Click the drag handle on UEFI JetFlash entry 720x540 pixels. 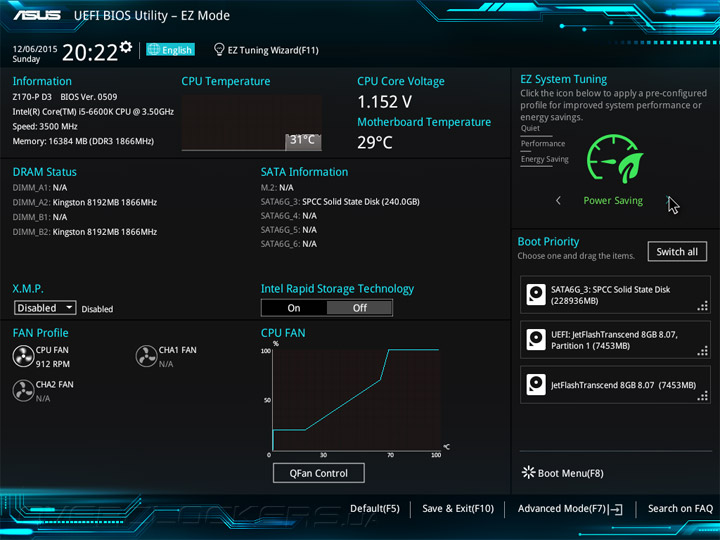coord(703,352)
